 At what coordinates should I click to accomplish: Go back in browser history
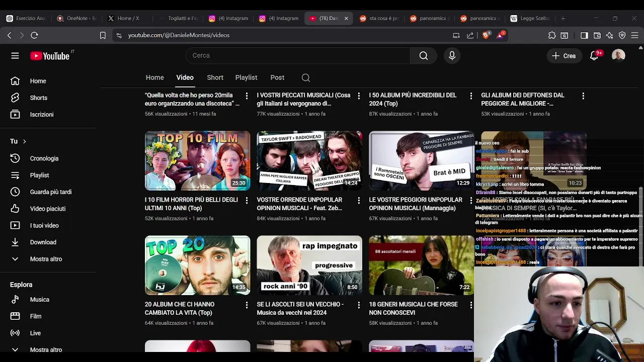coord(9,35)
